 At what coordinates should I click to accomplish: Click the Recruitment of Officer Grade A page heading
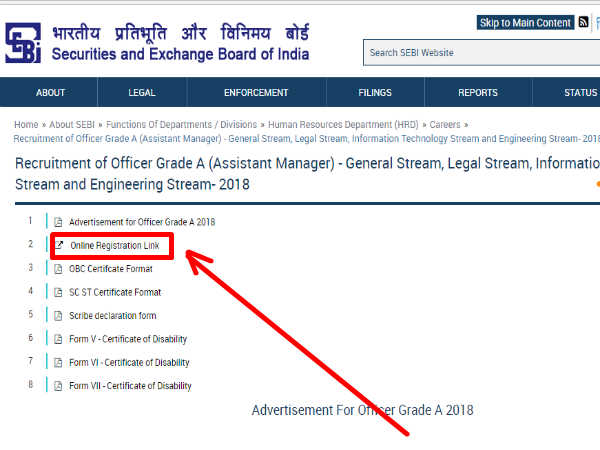(x=307, y=174)
